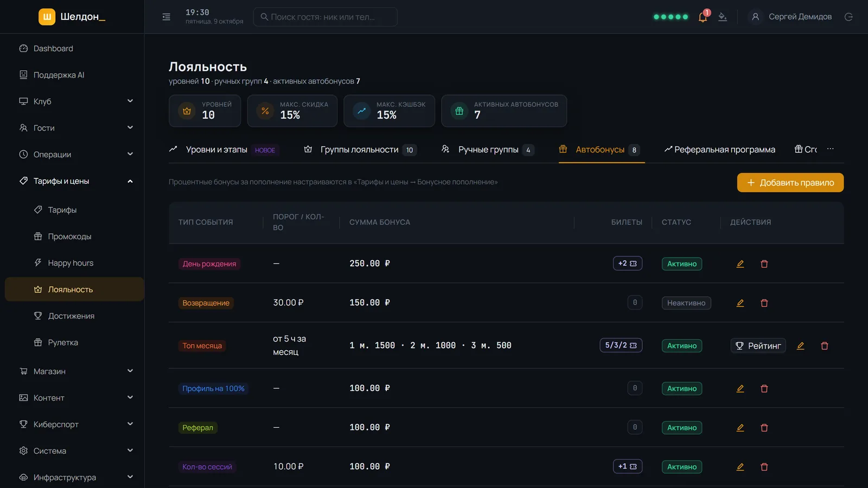The image size is (868, 488).
Task: Open the Реферальная программа tab
Action: (720, 150)
